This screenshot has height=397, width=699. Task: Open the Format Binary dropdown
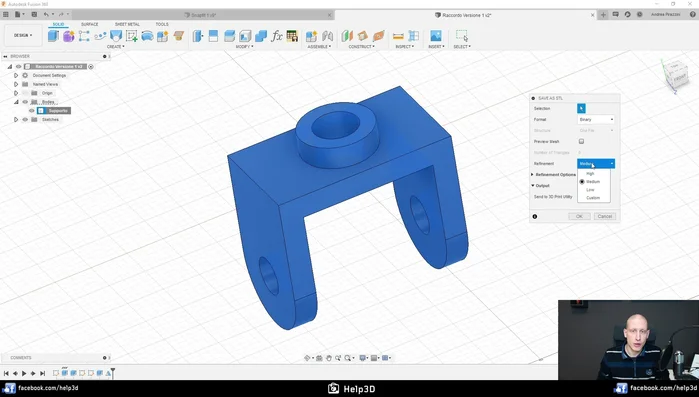[596, 119]
